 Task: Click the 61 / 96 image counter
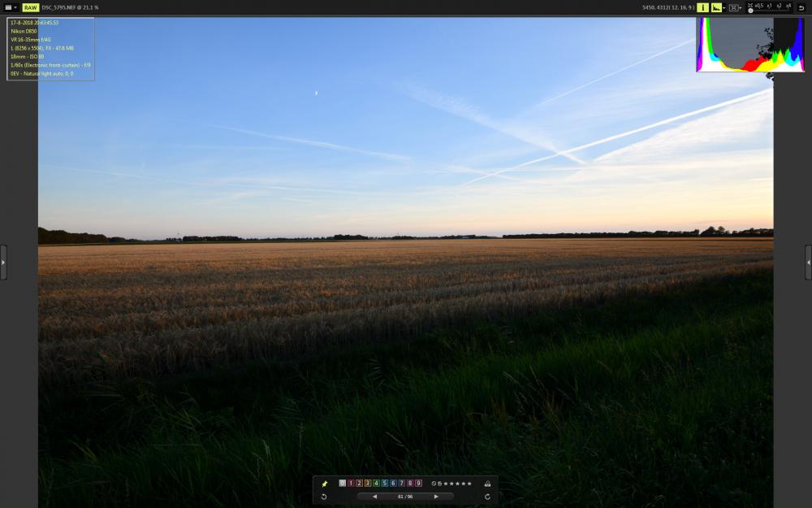(x=405, y=497)
